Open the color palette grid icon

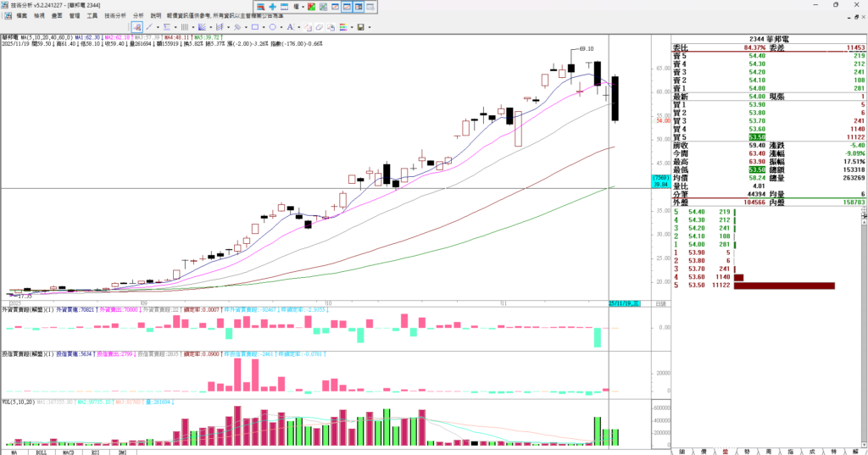pyautogui.click(x=342, y=27)
